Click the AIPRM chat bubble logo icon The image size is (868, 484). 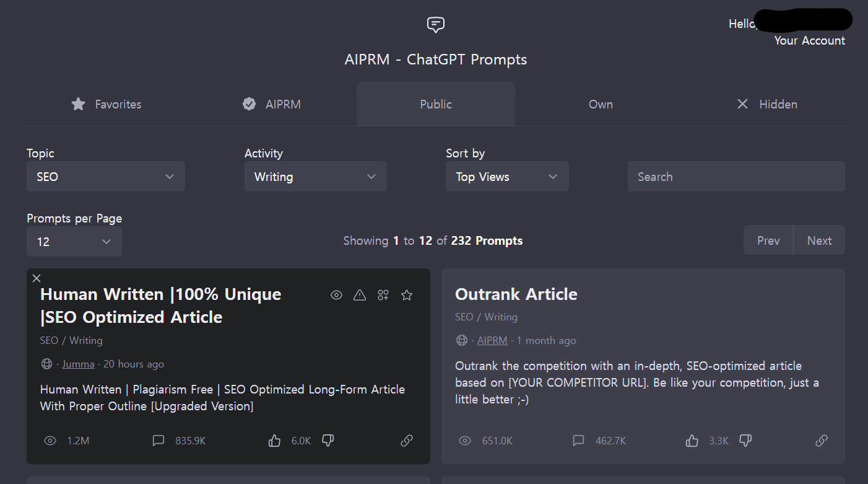pyautogui.click(x=436, y=25)
